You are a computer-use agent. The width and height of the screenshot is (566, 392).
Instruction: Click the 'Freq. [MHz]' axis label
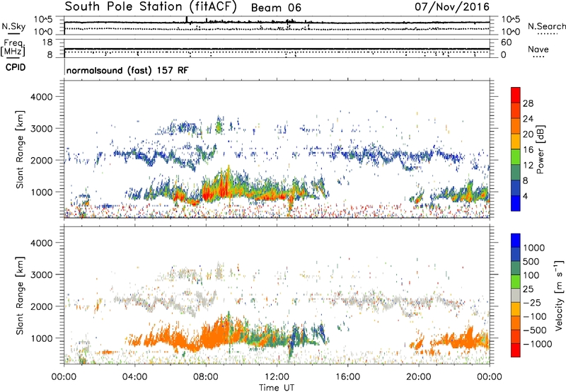(13, 48)
